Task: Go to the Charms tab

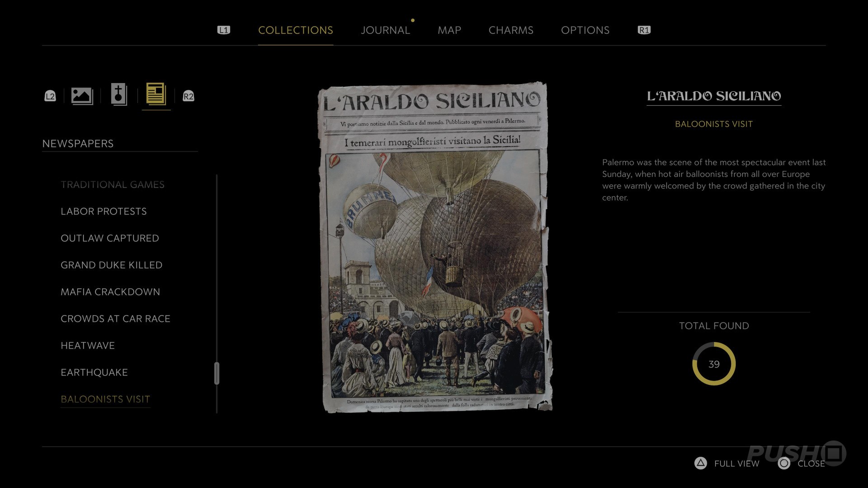Action: (511, 30)
